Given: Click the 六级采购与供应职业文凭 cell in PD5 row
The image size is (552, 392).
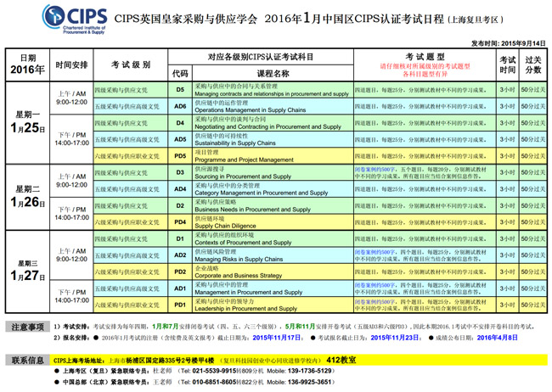Looking at the screenshot, I should [x=131, y=156].
